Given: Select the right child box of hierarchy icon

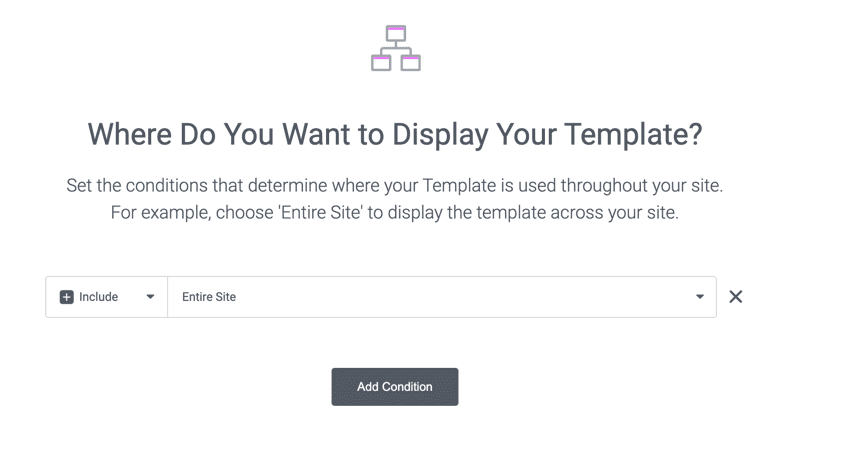Looking at the screenshot, I should point(411,63).
